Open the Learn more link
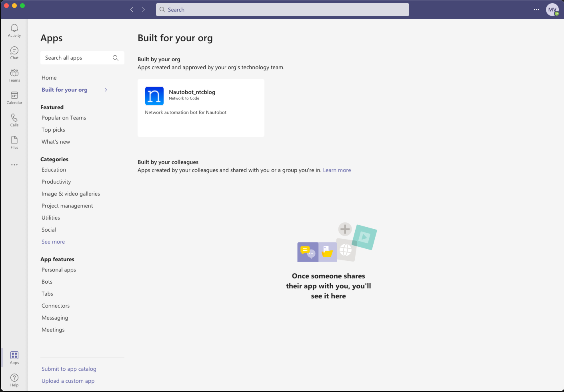 pos(337,170)
